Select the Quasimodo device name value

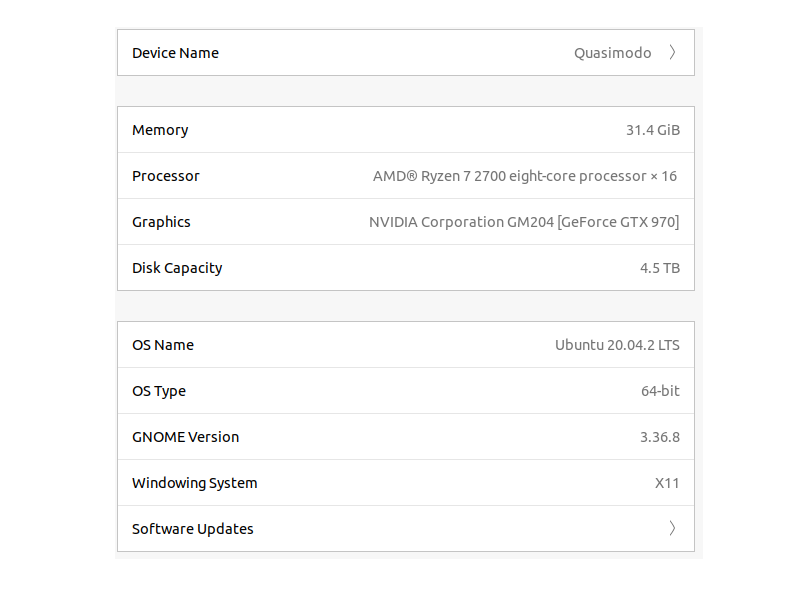click(x=612, y=53)
